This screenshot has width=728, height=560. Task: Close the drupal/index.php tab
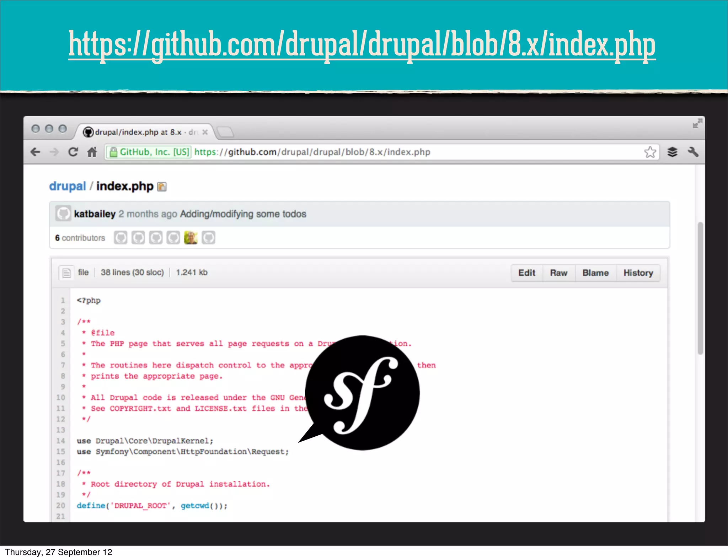click(x=205, y=132)
